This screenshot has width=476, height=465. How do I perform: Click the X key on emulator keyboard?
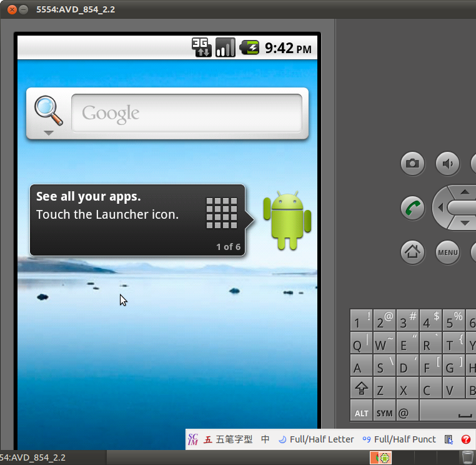click(407, 387)
